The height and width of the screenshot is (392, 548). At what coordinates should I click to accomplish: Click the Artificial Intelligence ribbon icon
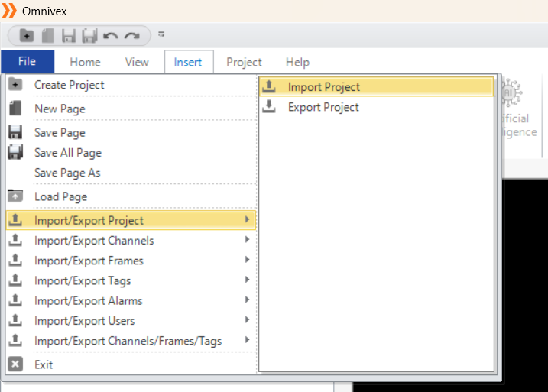pyautogui.click(x=512, y=93)
